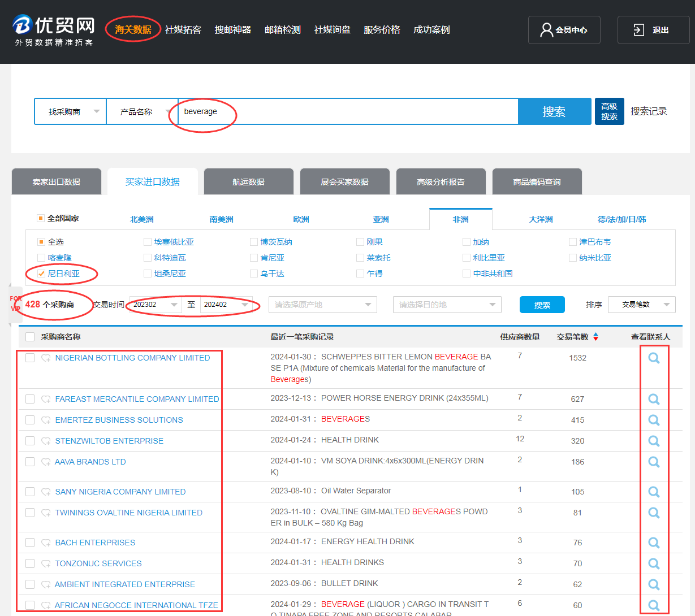
Task: Click the 优贸网 logo icon
Action: tap(23, 25)
